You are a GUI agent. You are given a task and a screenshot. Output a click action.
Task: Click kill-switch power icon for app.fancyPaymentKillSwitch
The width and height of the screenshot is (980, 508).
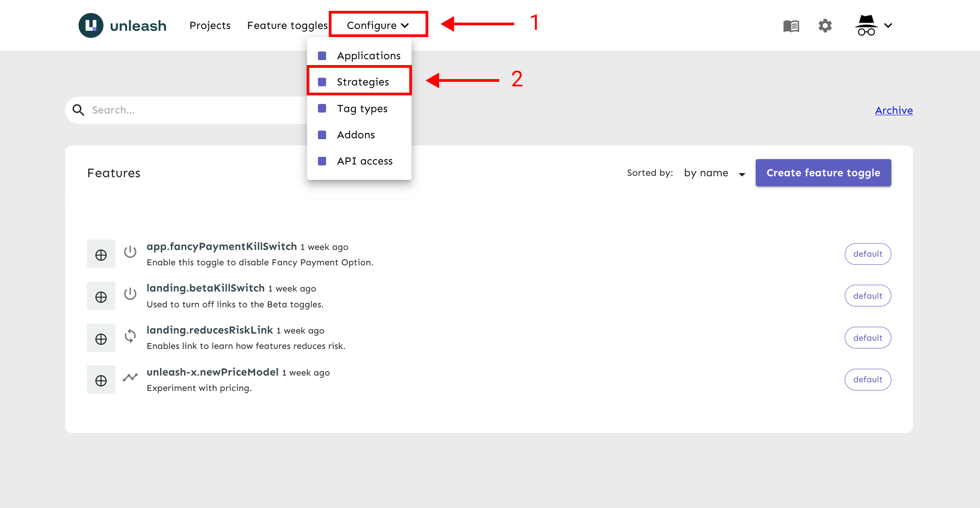130,252
